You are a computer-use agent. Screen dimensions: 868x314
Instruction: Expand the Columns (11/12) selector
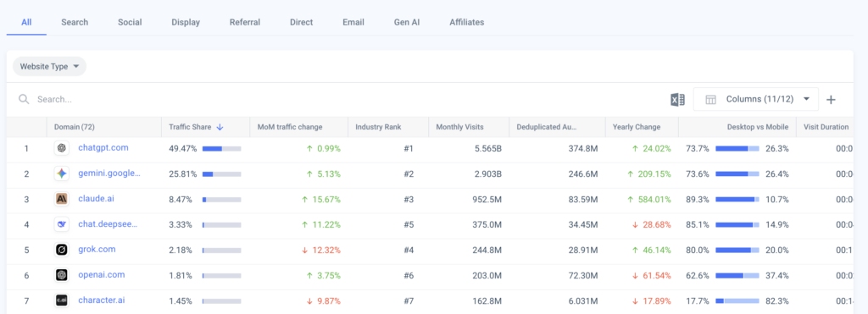[x=755, y=100]
